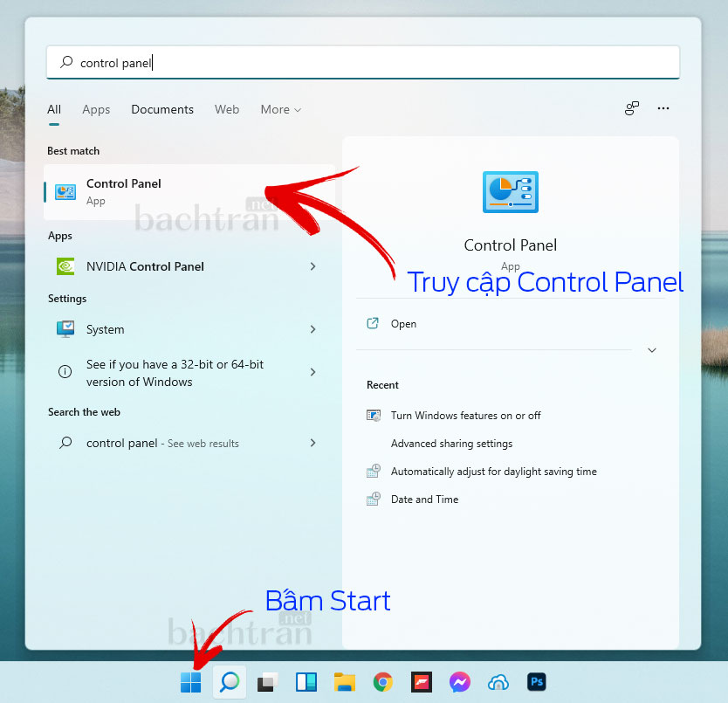Click the magnifier icon beside web search result
Image resolution: width=728 pixels, height=703 pixels.
65,443
